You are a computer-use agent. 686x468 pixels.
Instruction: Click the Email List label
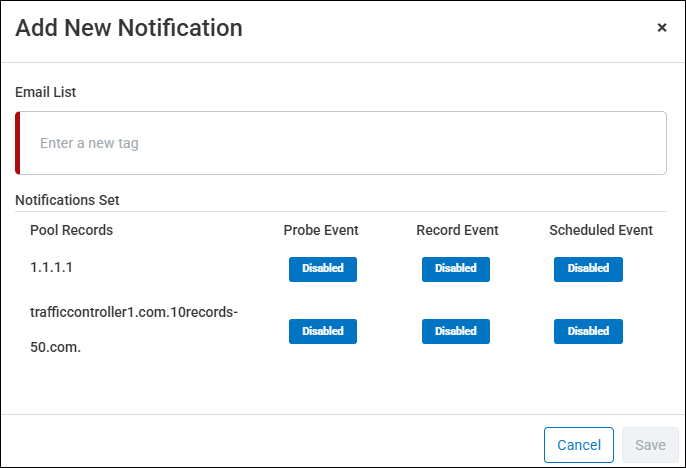46,92
